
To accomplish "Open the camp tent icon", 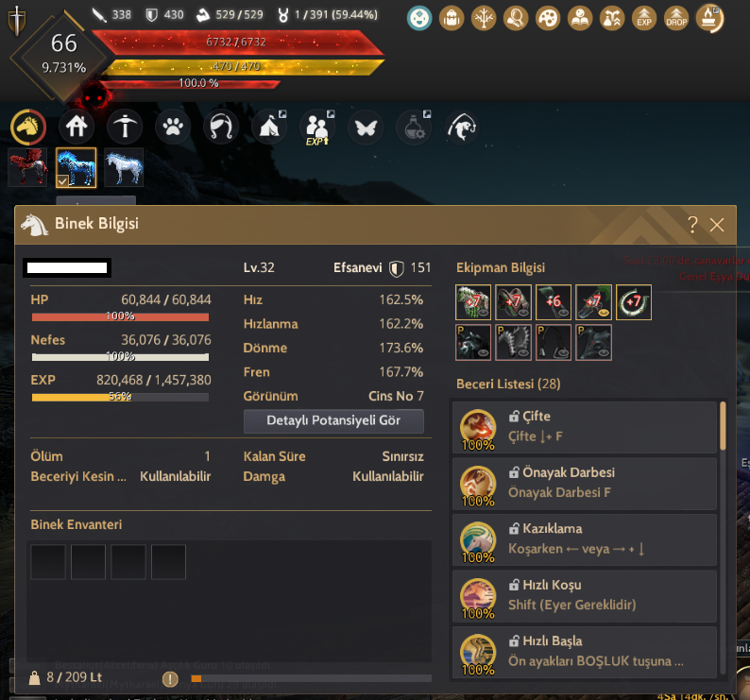I will pyautogui.click(x=269, y=128).
